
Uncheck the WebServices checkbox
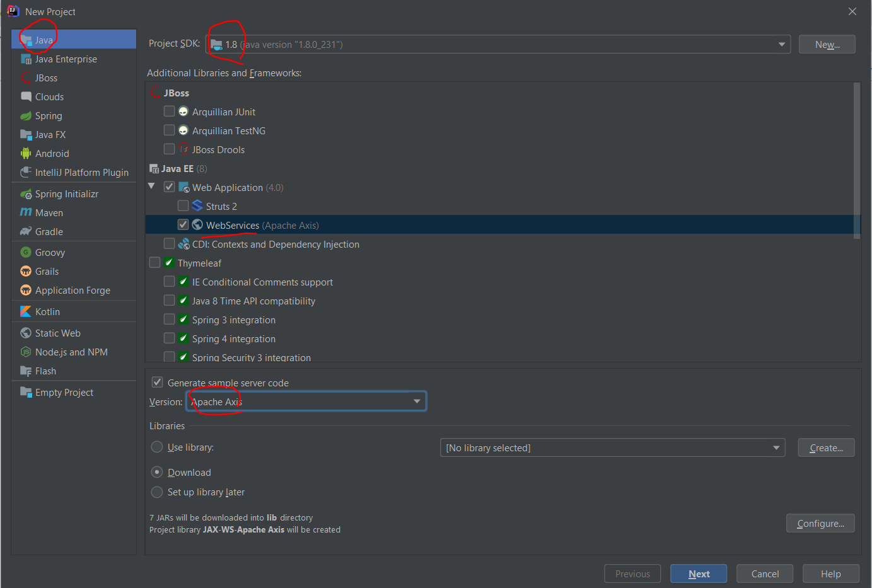183,224
